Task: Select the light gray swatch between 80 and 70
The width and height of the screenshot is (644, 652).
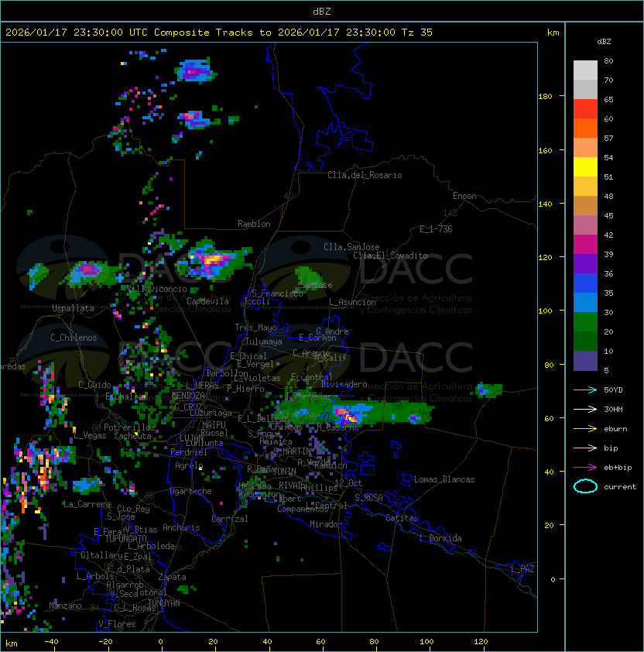Action: (585, 70)
